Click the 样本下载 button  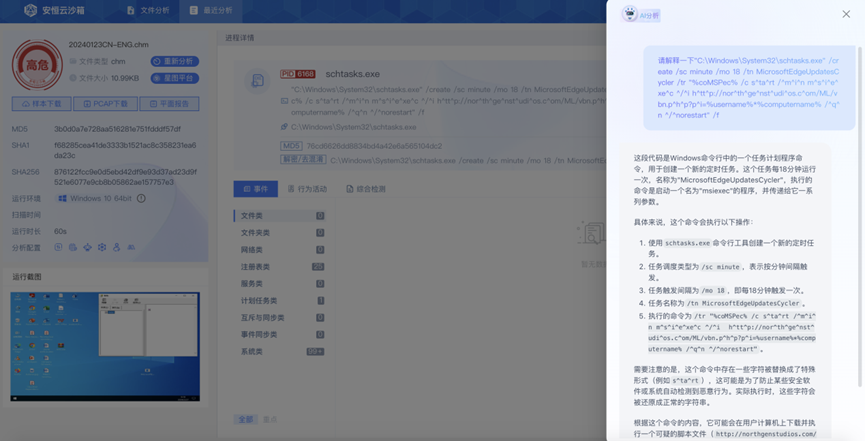[x=42, y=104]
